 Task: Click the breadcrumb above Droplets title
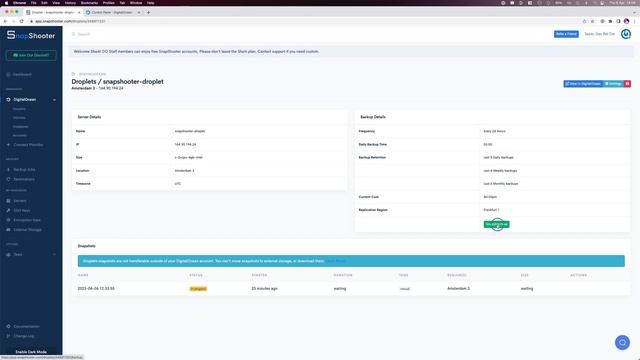pyautogui.click(x=92, y=74)
